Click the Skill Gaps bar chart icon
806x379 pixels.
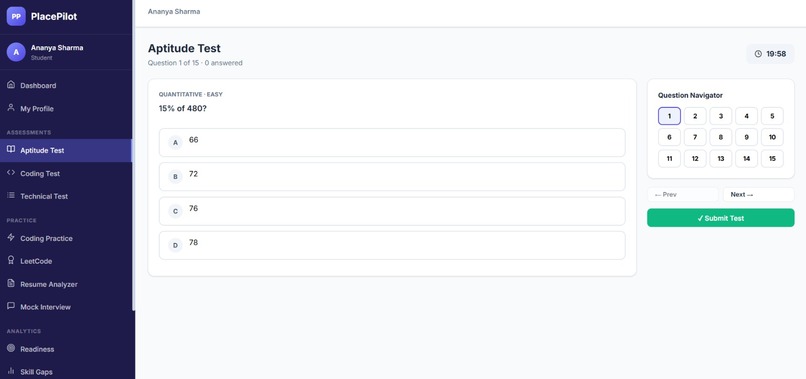11,371
